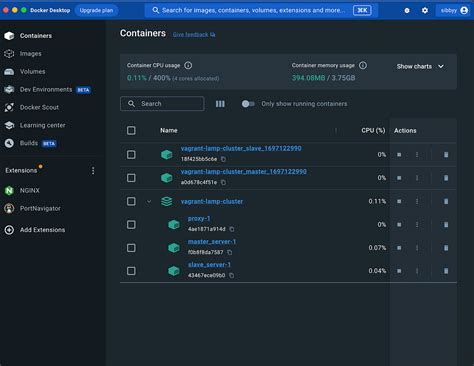Delete the master_server-1 container with its trash icon
This screenshot has width=474, height=366.
tap(446, 248)
